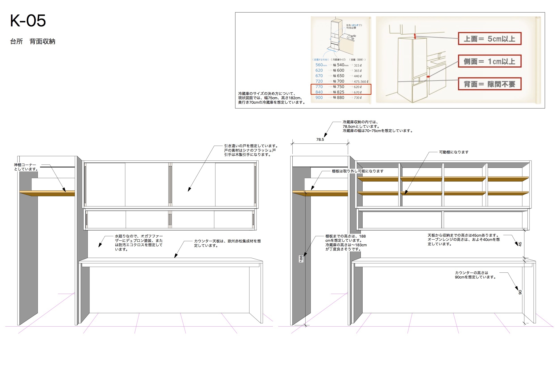This screenshot has height=392, width=555.
Task: Select the "620" gap value in the chart
Action: click(x=319, y=70)
